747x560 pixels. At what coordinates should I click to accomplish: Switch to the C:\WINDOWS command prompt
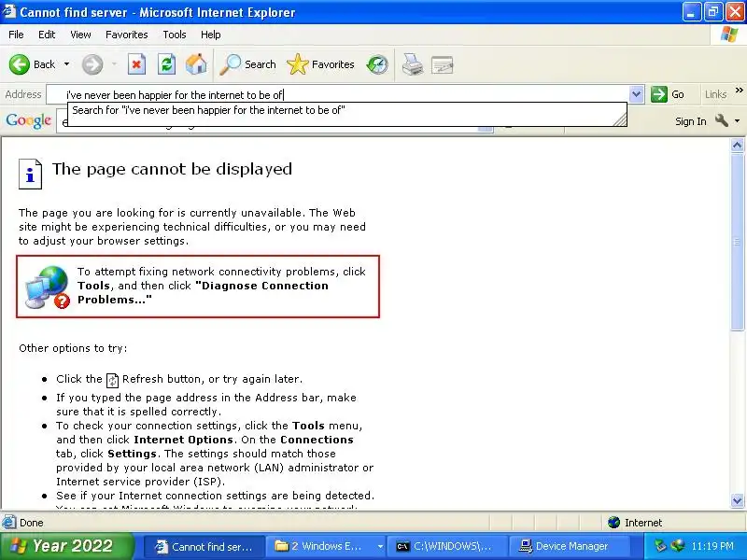[446, 547]
